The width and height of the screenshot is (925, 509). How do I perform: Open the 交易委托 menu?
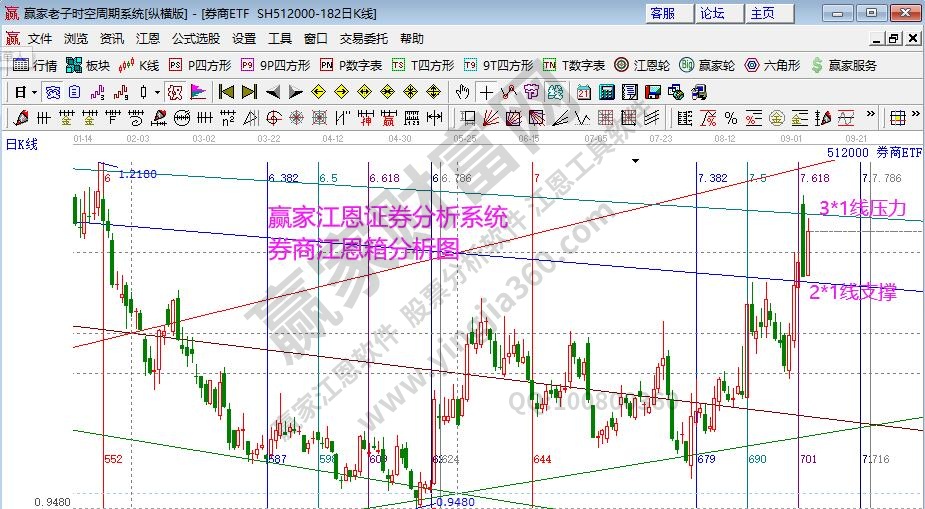click(363, 38)
